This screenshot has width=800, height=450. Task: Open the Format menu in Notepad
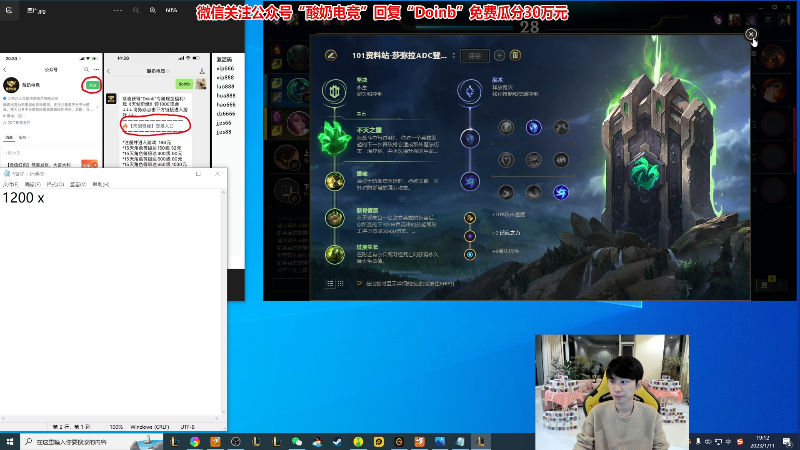click(55, 184)
